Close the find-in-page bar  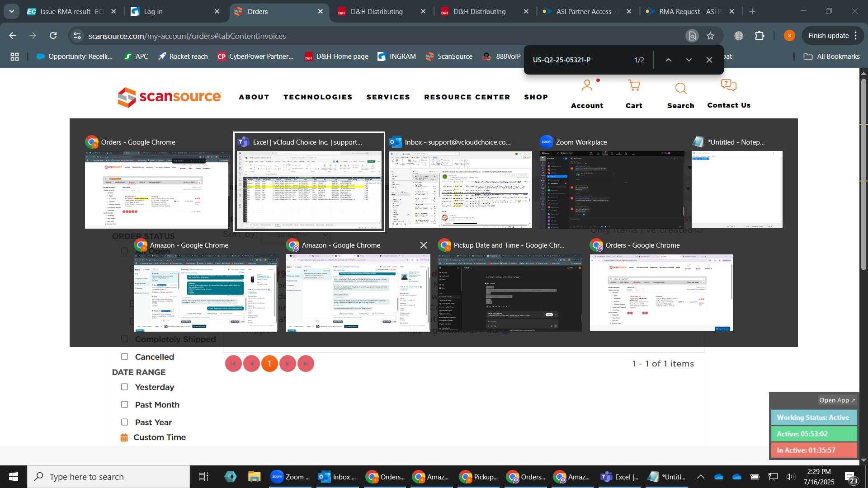(x=709, y=60)
